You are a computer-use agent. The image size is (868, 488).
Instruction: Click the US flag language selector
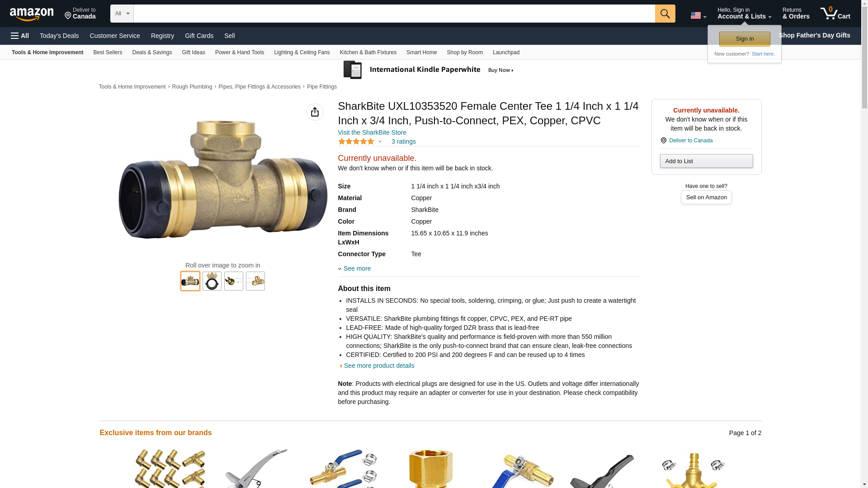pyautogui.click(x=698, y=15)
